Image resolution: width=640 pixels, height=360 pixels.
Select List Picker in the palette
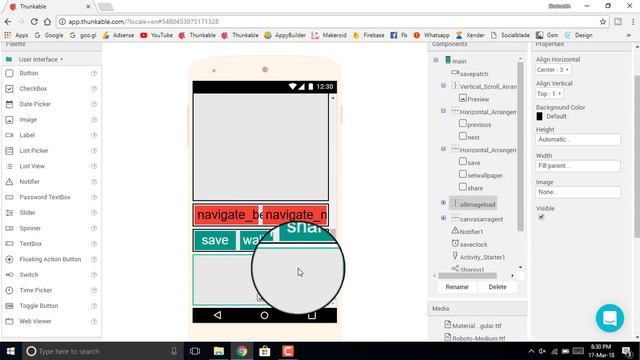pos(34,151)
